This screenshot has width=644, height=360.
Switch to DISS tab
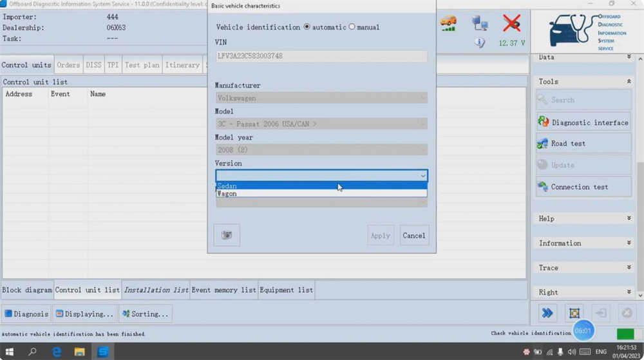pyautogui.click(x=93, y=65)
